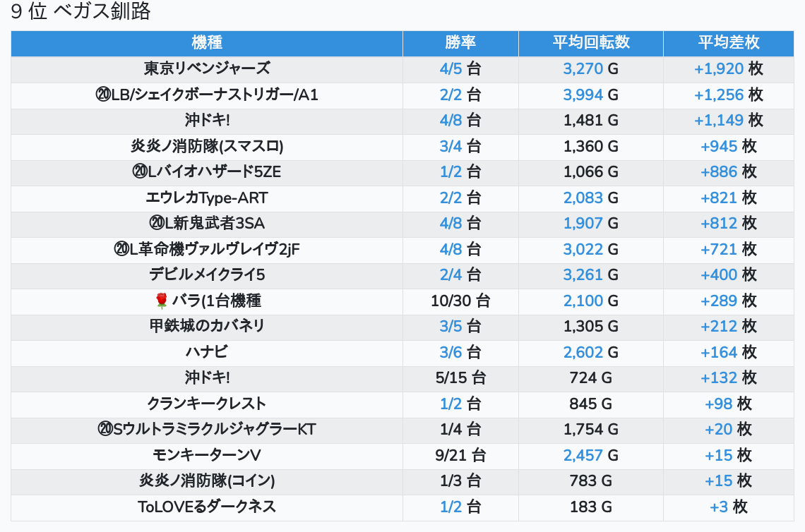Click the ToLOVEるダークネス machine name
805x532 pixels.
[207, 507]
